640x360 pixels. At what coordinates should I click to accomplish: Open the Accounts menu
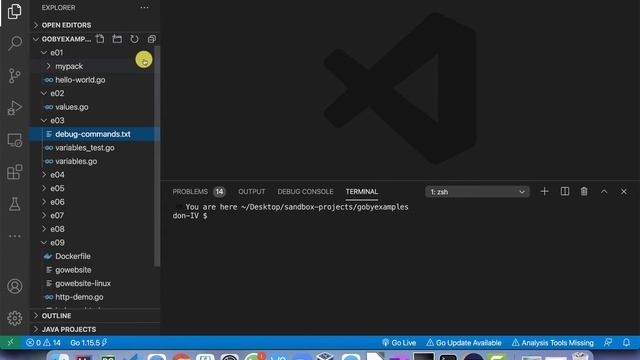tap(15, 286)
